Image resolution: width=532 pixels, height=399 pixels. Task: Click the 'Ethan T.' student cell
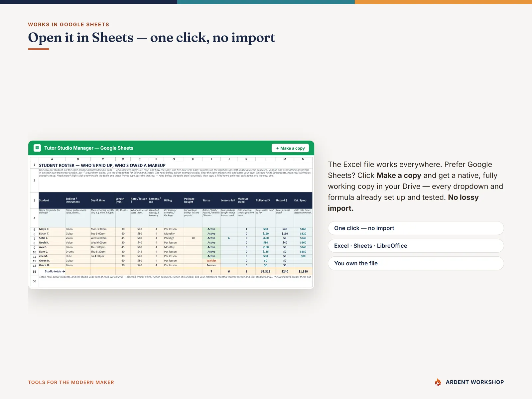(52, 234)
